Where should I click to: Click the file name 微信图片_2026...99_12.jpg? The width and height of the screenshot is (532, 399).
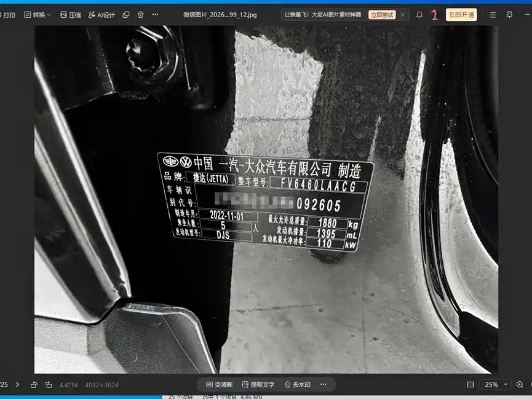coord(220,15)
